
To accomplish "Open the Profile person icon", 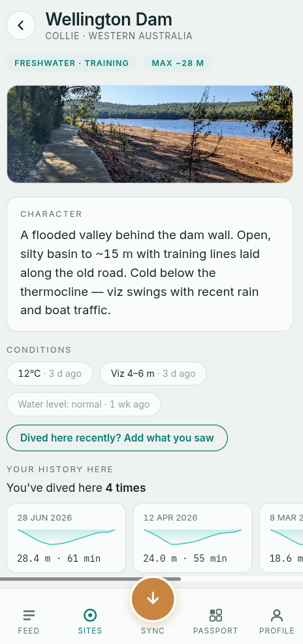I will click(277, 615).
